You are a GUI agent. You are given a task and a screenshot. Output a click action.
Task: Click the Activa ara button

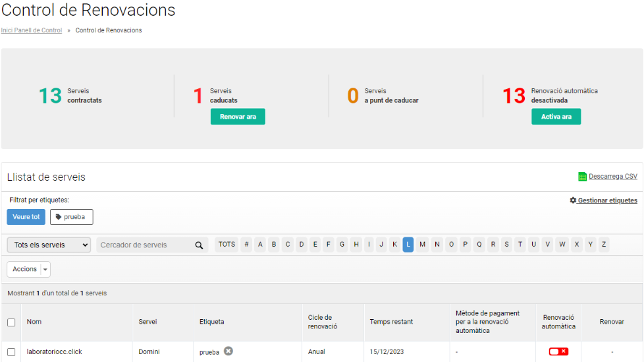click(x=556, y=117)
